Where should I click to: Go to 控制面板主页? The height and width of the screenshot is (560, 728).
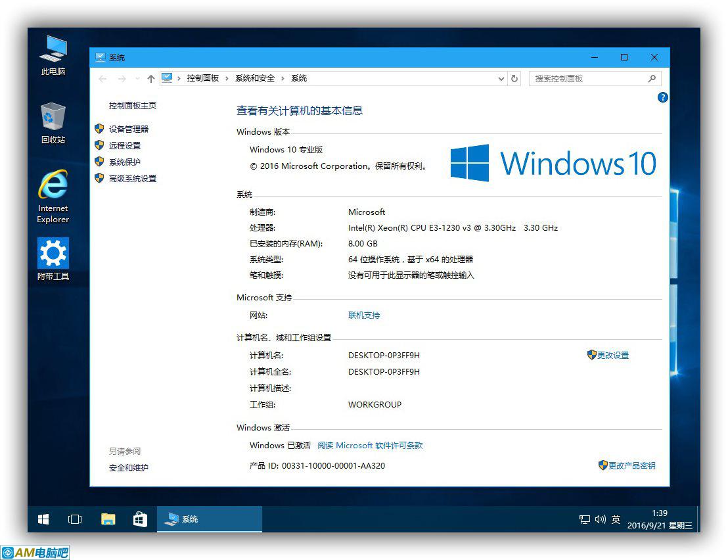pos(132,106)
